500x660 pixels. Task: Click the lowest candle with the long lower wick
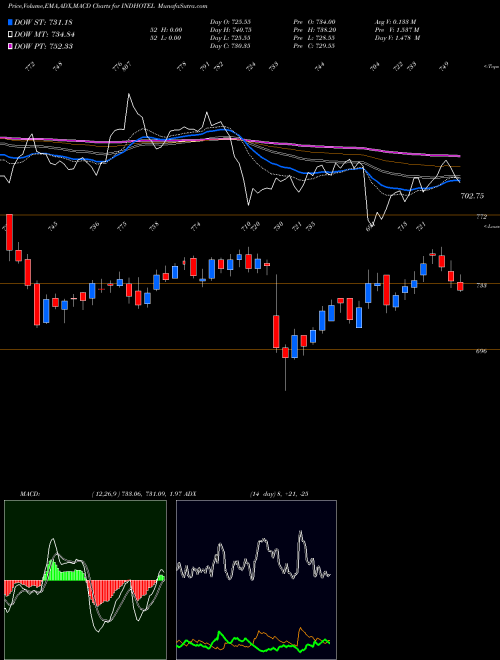285,352
